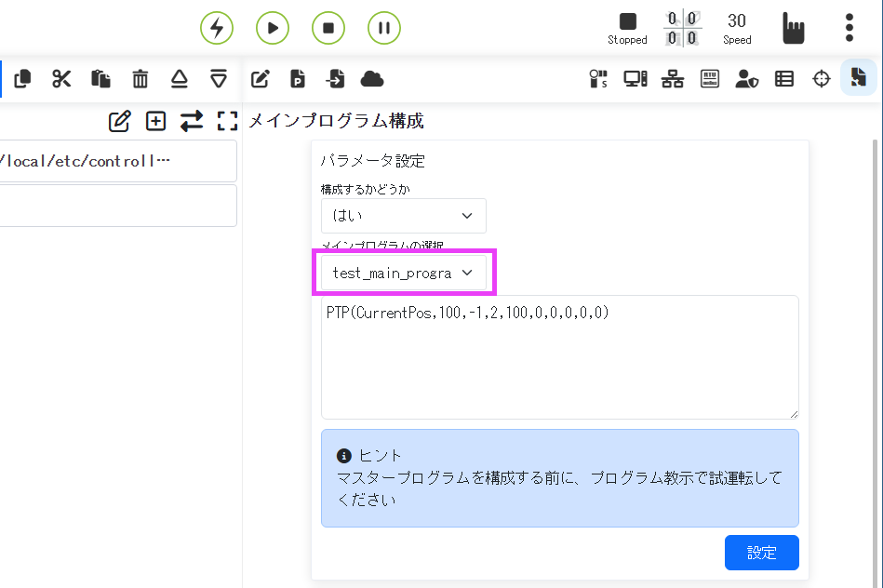
Task: Adjust the 30 Speed setting
Action: point(737,29)
